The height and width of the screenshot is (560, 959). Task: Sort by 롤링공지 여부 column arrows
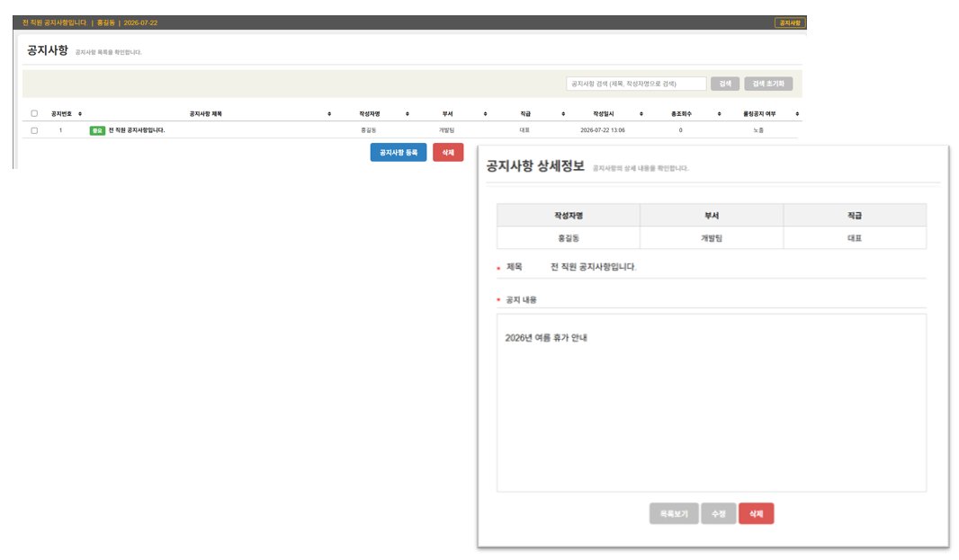point(797,114)
